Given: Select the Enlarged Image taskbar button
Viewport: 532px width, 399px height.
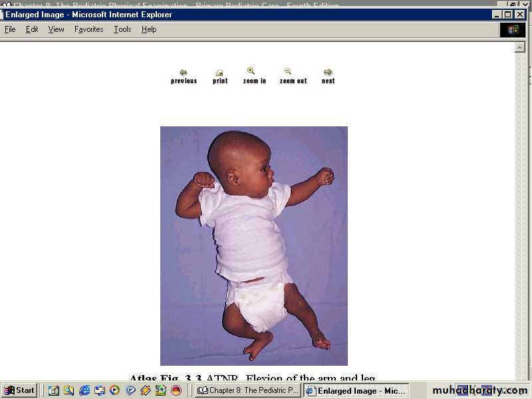Looking at the screenshot, I should coord(356,390).
